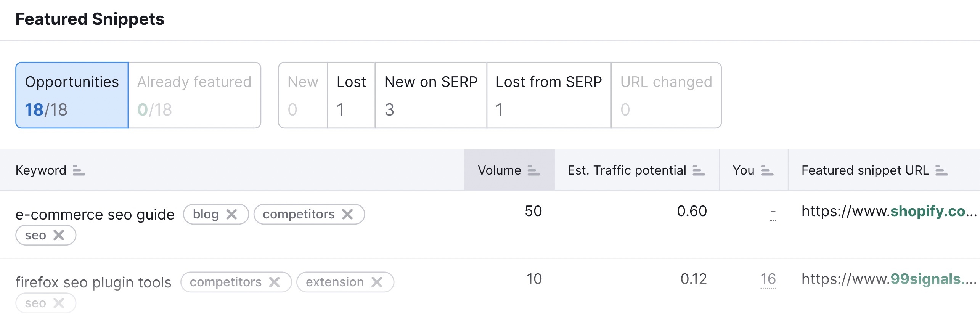Remove seo tag from e-commerce seo guide
The width and height of the screenshot is (980, 321).
click(59, 235)
